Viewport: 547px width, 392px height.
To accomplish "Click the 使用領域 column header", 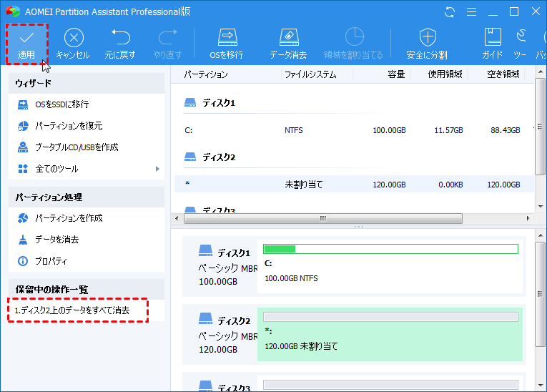I will click(445, 74).
